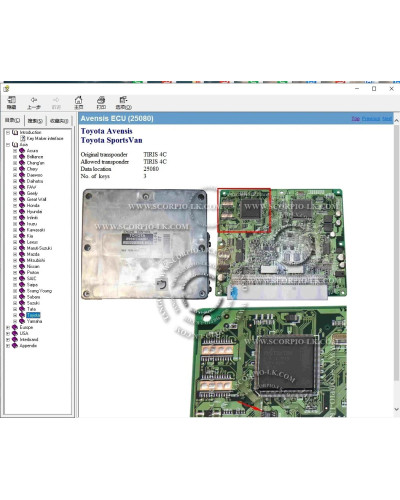Follow the Top link in the header
Image resolution: width=400 pixels, height=500 pixels.
coord(356,119)
